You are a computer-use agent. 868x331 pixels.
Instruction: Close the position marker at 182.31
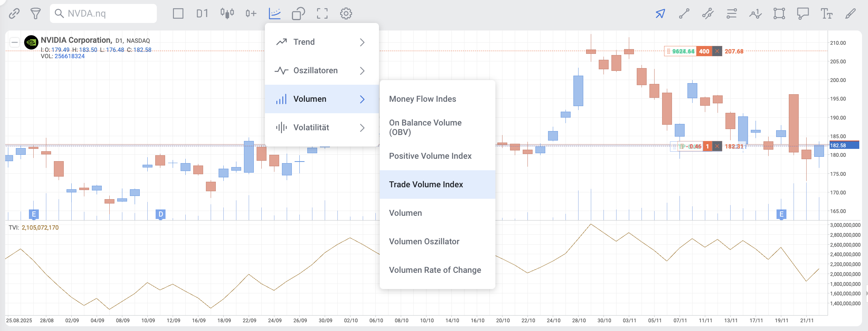click(717, 146)
